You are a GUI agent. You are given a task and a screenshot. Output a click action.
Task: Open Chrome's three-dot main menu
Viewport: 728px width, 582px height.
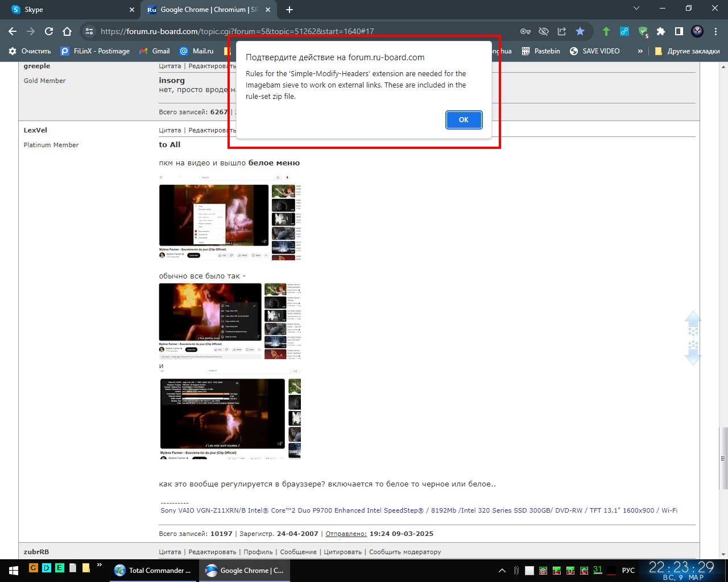click(715, 31)
